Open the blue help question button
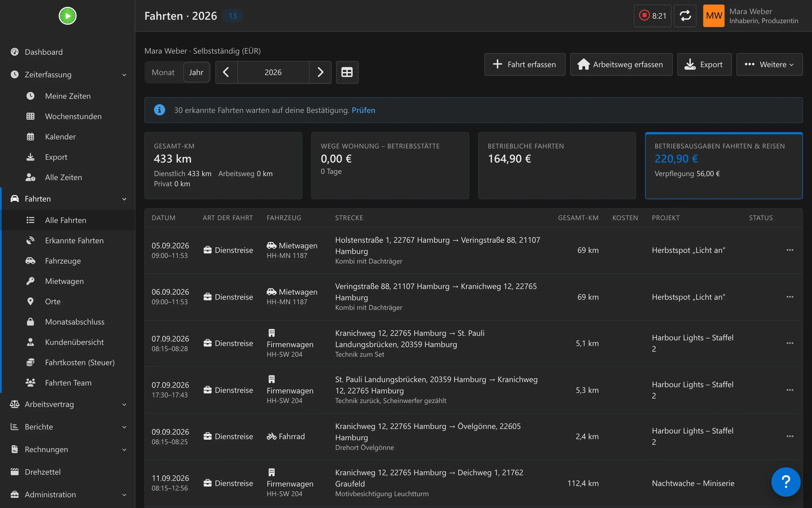Image resolution: width=812 pixels, height=508 pixels. click(x=785, y=482)
